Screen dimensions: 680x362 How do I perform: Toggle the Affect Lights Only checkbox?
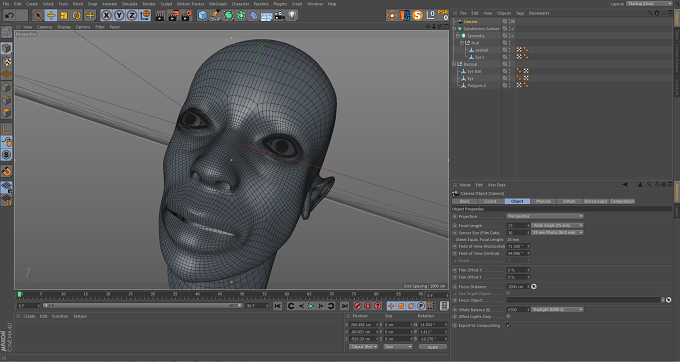(x=508, y=317)
